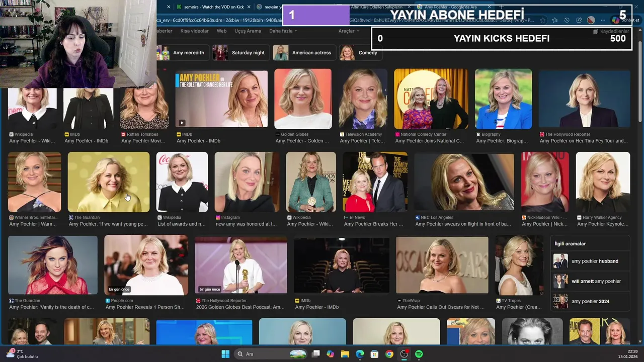Open the weather widget showing 3°C

point(21,354)
